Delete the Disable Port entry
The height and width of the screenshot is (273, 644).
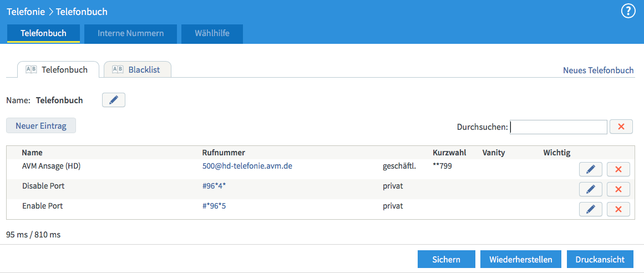pyautogui.click(x=618, y=189)
